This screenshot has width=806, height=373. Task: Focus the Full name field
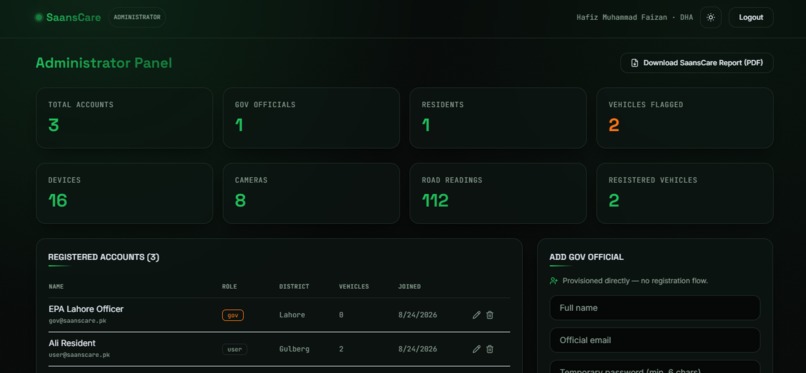click(655, 308)
